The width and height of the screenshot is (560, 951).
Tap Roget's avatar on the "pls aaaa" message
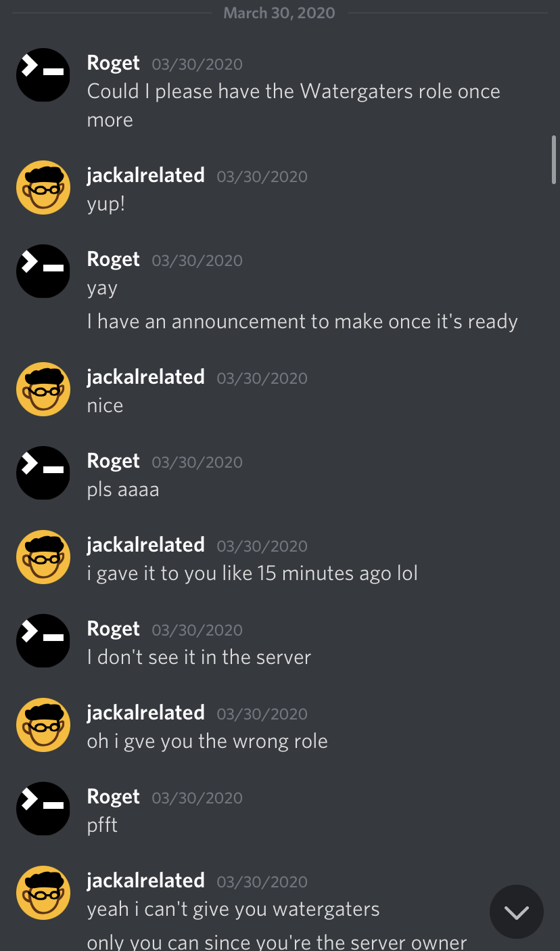(x=43, y=473)
